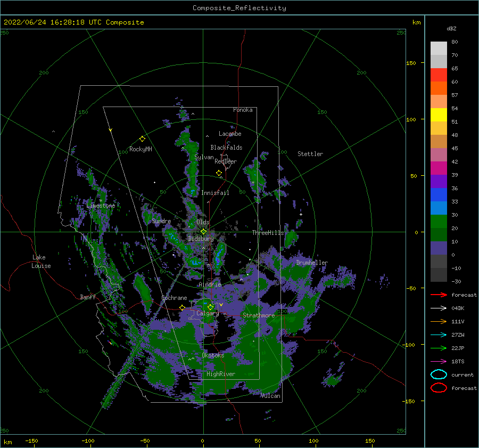
Task: Click the Strathmore town label
Action: (x=259, y=315)
